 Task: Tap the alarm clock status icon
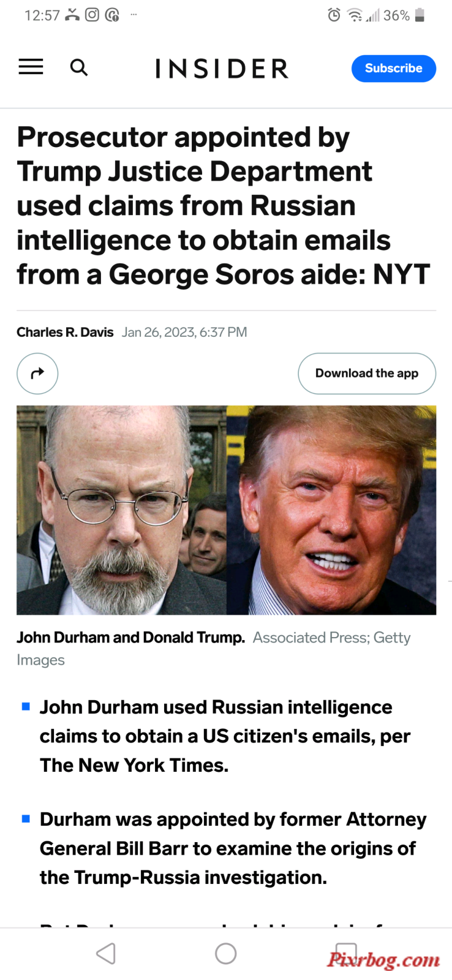click(334, 15)
